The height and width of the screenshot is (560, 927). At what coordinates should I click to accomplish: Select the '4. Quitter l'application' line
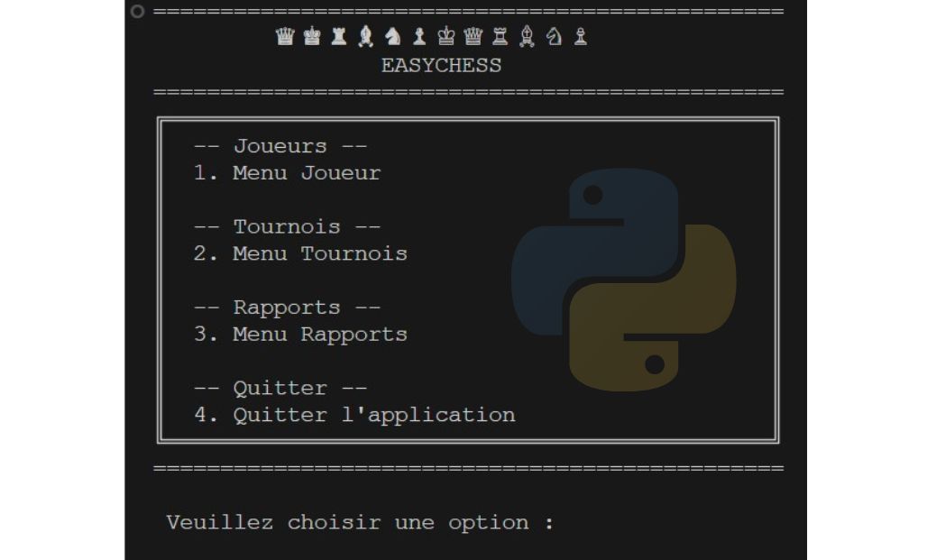click(x=354, y=415)
